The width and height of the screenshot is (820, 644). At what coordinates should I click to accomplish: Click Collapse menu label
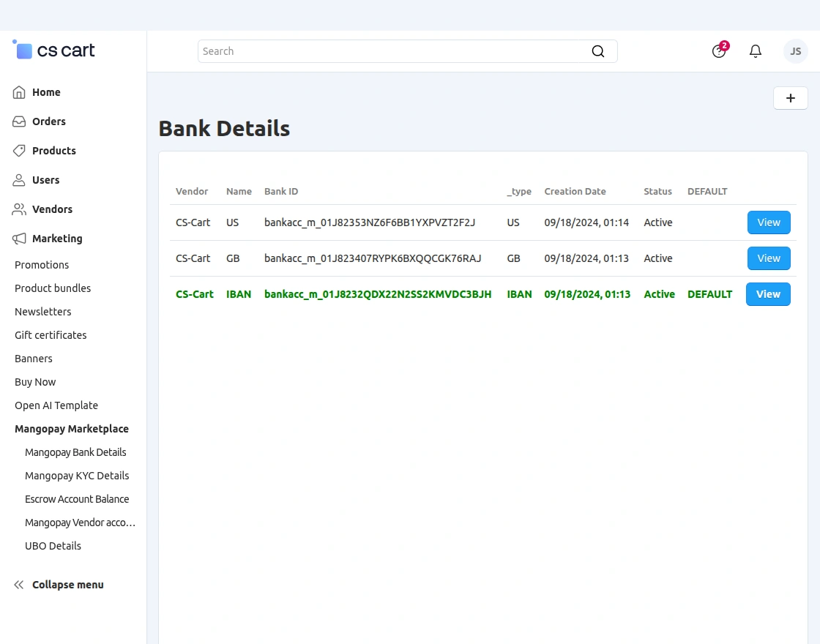(67, 585)
